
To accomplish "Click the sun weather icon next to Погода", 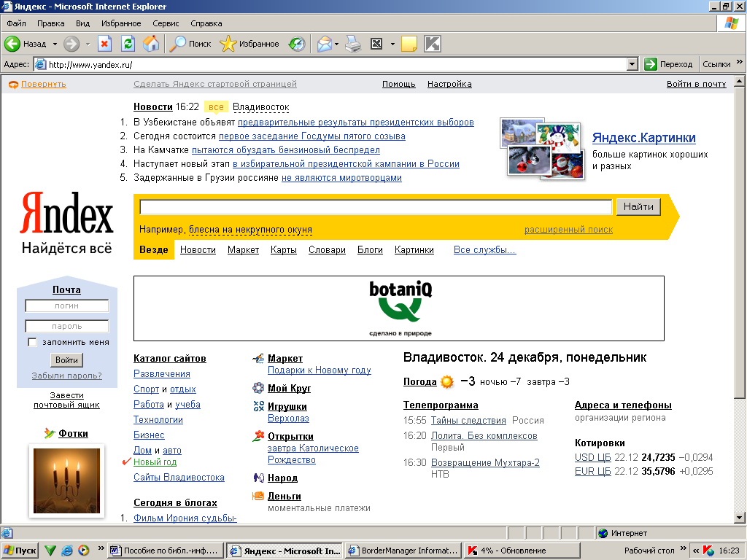I will [447, 381].
